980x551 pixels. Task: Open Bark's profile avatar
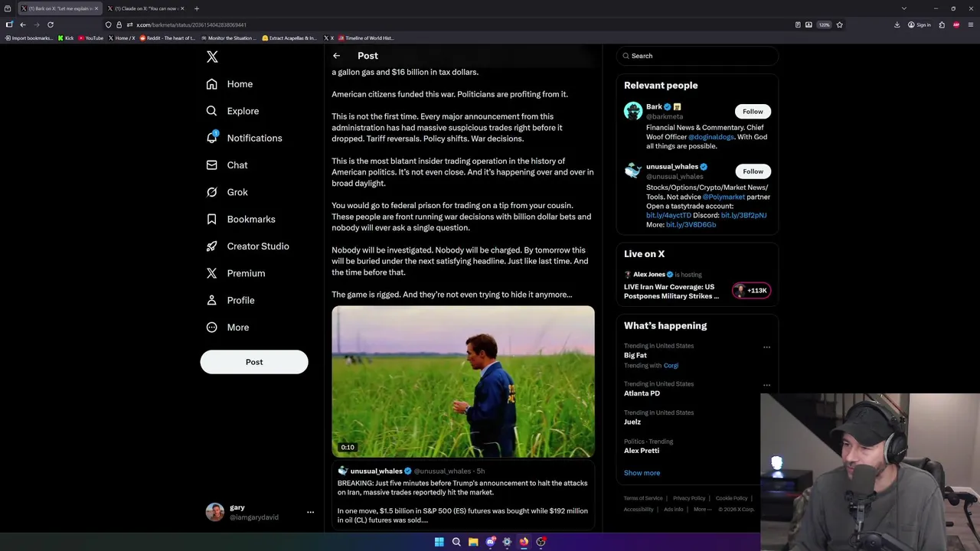tap(633, 111)
